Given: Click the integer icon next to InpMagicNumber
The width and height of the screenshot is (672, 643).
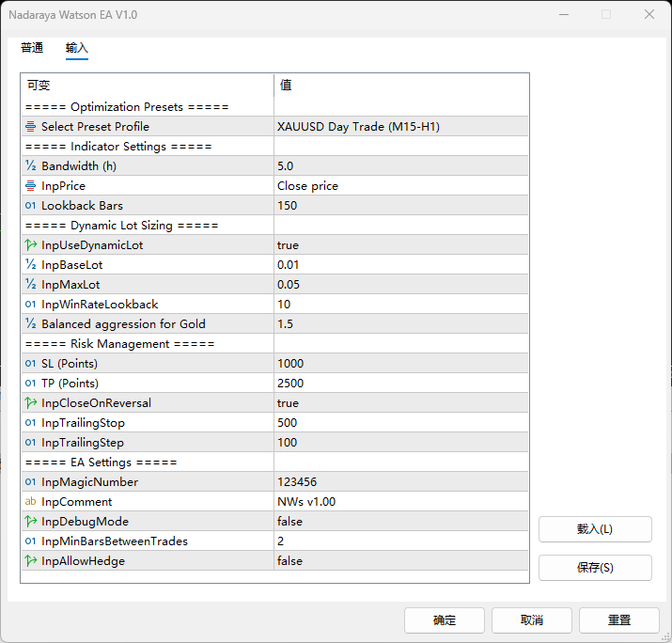Looking at the screenshot, I should click(31, 482).
